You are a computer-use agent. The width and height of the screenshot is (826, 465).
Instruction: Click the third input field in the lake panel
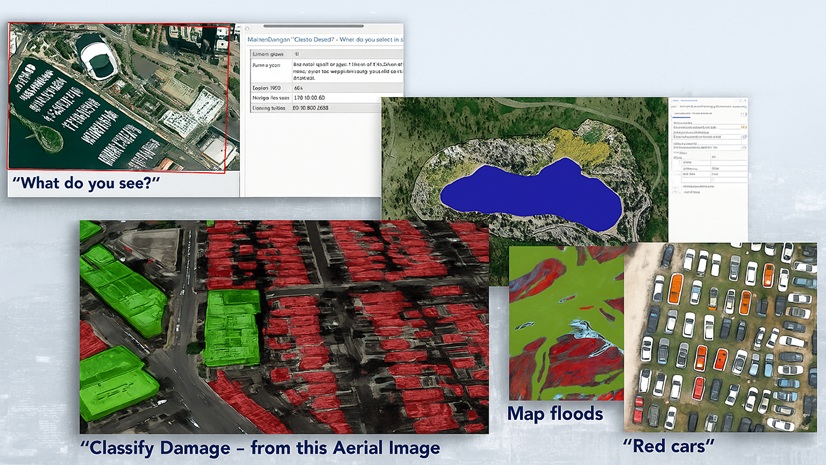pyautogui.click(x=707, y=147)
